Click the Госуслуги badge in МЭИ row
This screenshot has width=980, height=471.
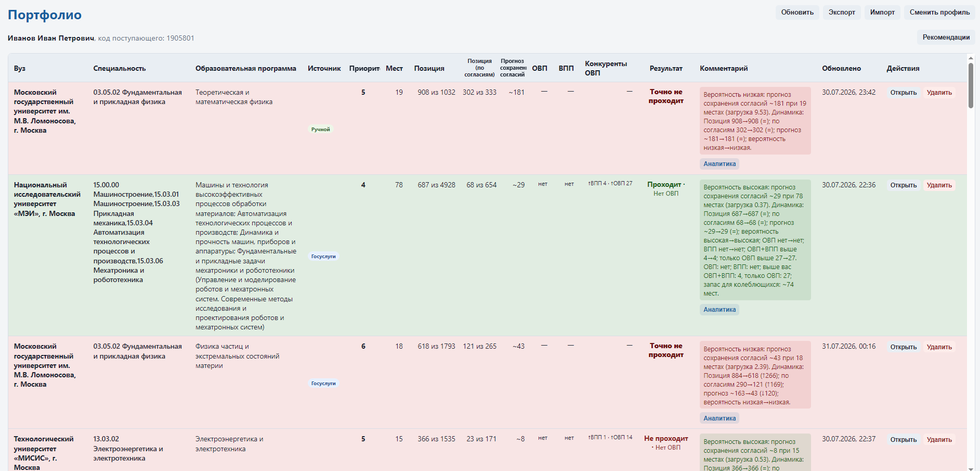tap(323, 257)
